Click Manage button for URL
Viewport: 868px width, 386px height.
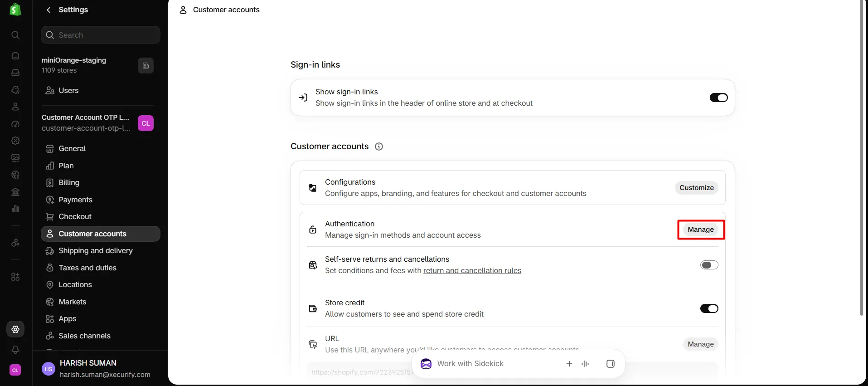[700, 344]
